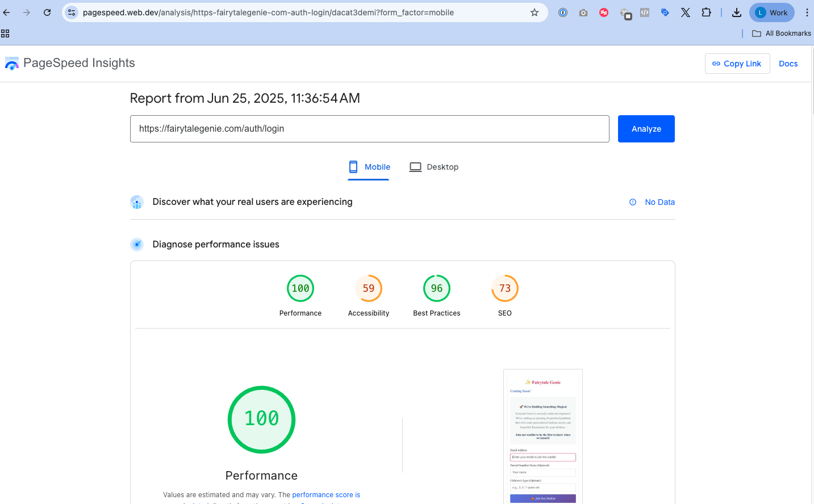The width and height of the screenshot is (814, 504).
Task: Reload the page with refresh icon
Action: 47,12
